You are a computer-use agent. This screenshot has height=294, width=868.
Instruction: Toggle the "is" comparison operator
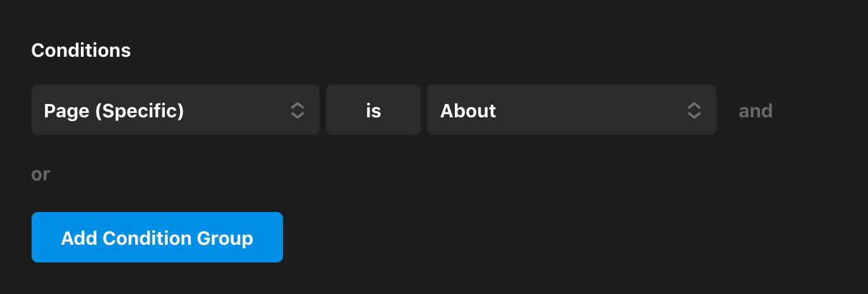pyautogui.click(x=373, y=110)
